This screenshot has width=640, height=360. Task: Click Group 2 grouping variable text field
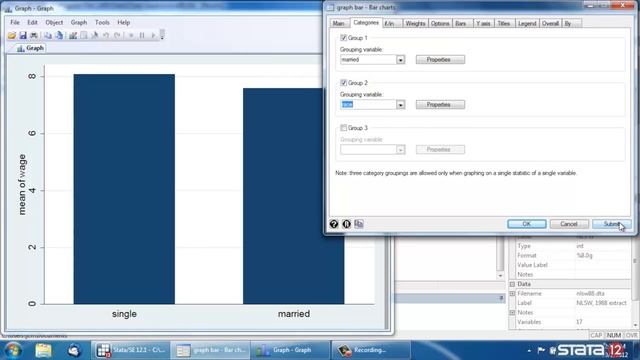coord(368,105)
